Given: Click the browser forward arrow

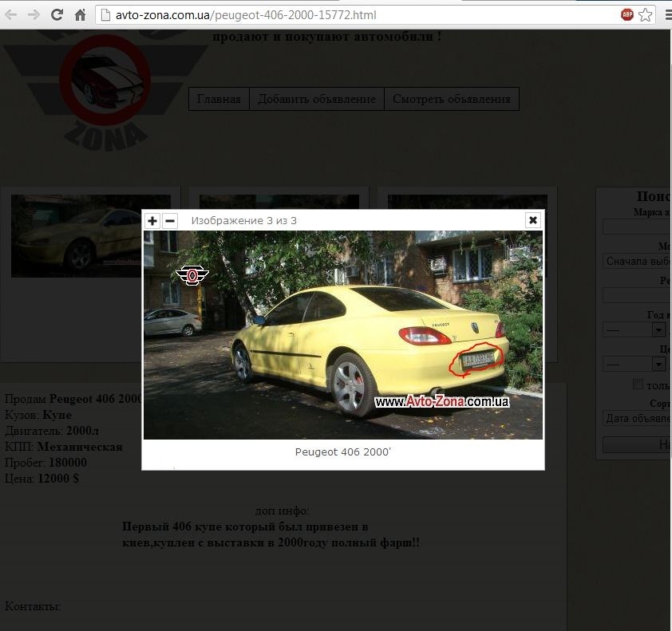Looking at the screenshot, I should click(x=34, y=14).
